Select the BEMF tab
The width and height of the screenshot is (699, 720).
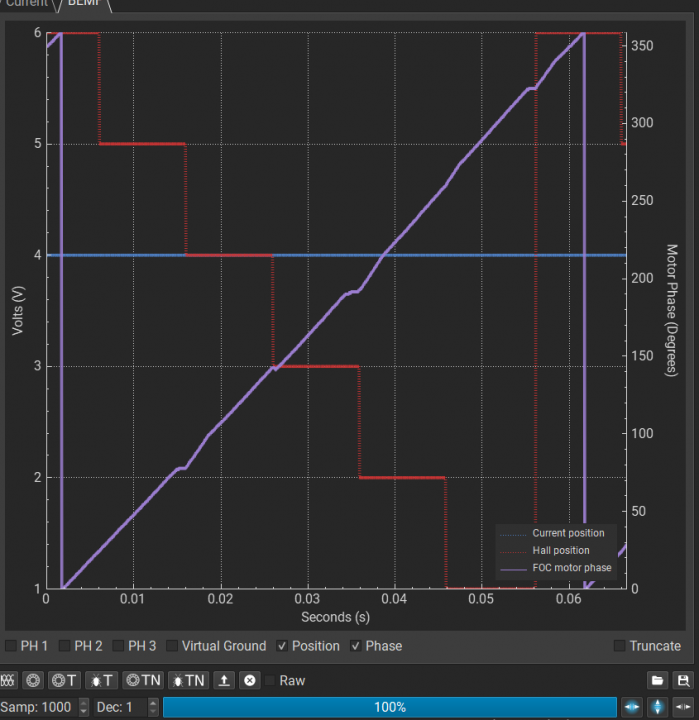[84, 4]
